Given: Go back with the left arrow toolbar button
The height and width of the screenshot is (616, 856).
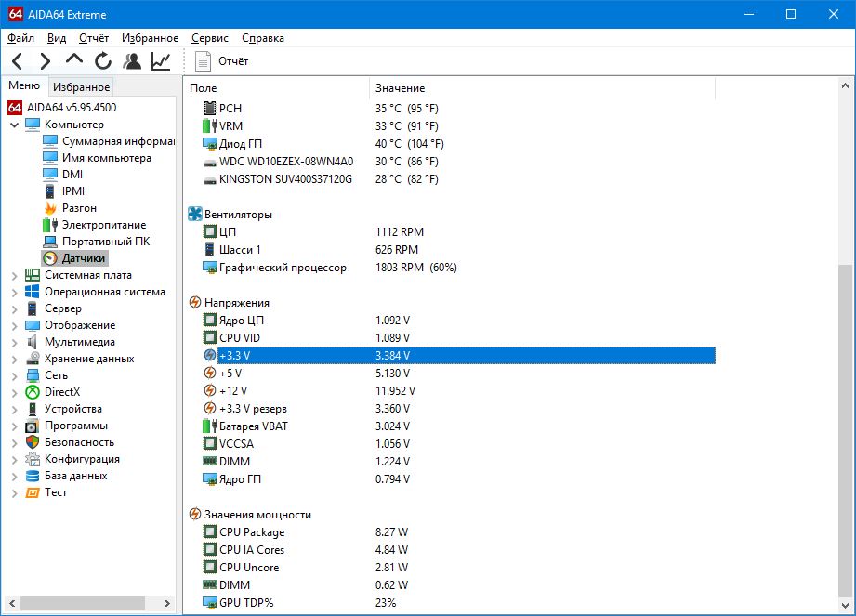Looking at the screenshot, I should tap(17, 61).
